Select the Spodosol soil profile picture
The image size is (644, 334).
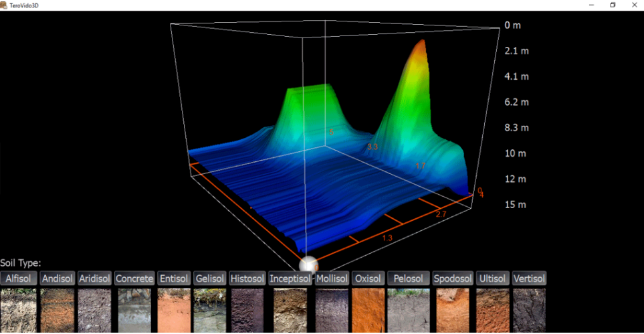click(453, 311)
